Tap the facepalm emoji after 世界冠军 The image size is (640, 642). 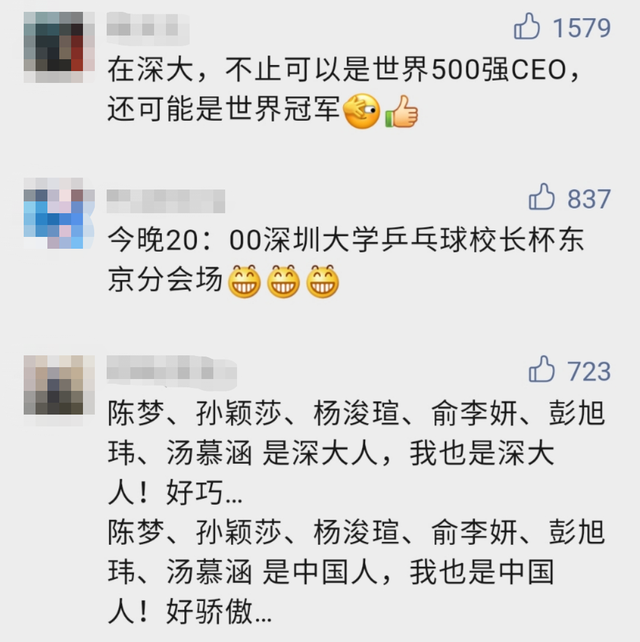(362, 111)
